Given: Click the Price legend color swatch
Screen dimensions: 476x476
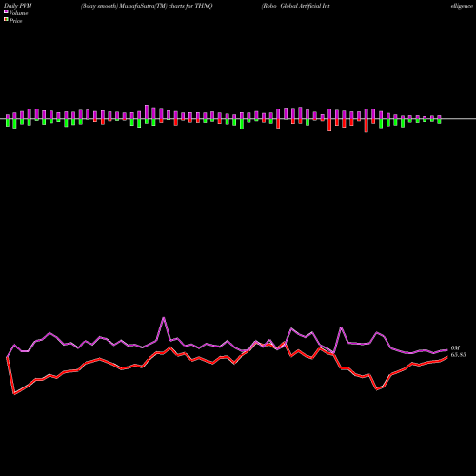Looking at the screenshot, I should tap(6, 20).
